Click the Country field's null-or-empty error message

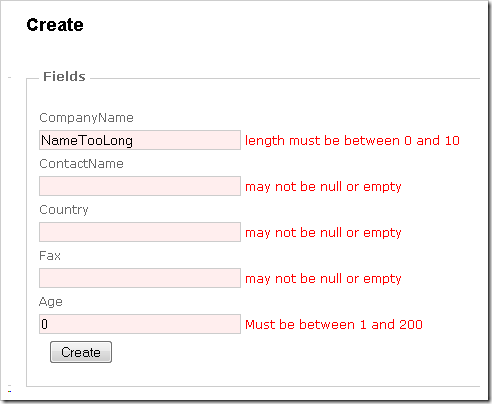[323, 233]
